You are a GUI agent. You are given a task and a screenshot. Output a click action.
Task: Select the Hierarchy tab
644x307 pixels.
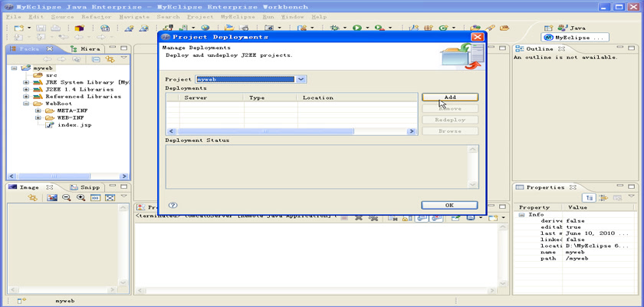(85, 48)
